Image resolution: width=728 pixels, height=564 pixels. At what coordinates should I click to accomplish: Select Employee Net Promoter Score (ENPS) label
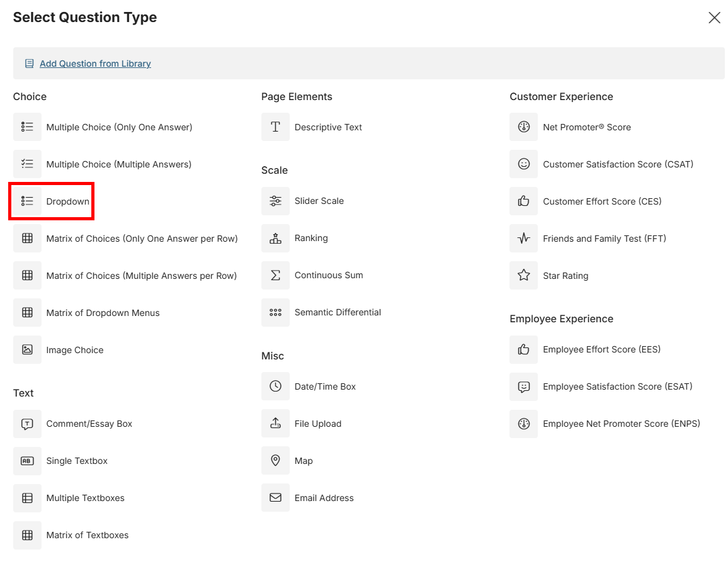(622, 424)
